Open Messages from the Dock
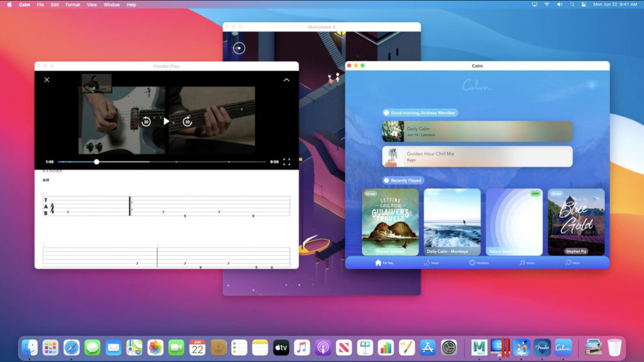The height and width of the screenshot is (362, 644). 92,348
